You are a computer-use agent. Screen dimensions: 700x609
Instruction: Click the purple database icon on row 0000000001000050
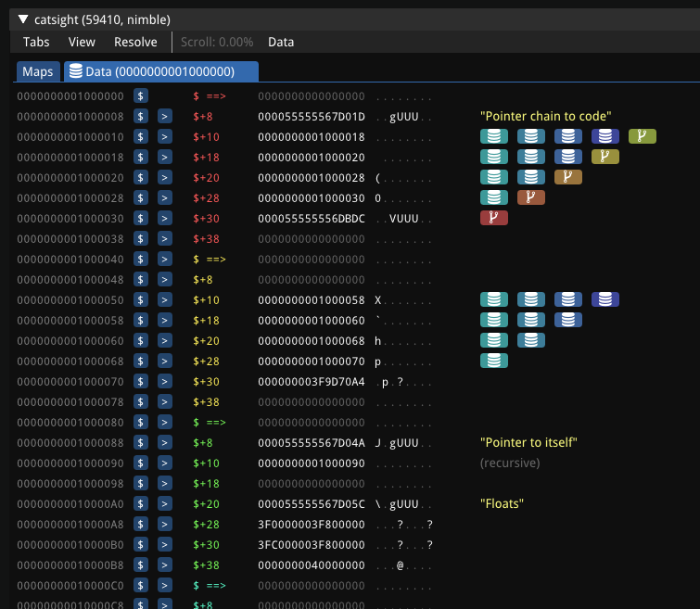[605, 299]
